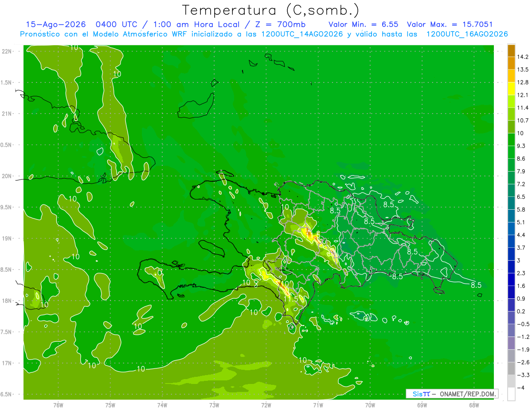The height and width of the screenshot is (411, 532).
Task: Select the forecast date '15-Ago-2026'
Action: tap(55, 24)
